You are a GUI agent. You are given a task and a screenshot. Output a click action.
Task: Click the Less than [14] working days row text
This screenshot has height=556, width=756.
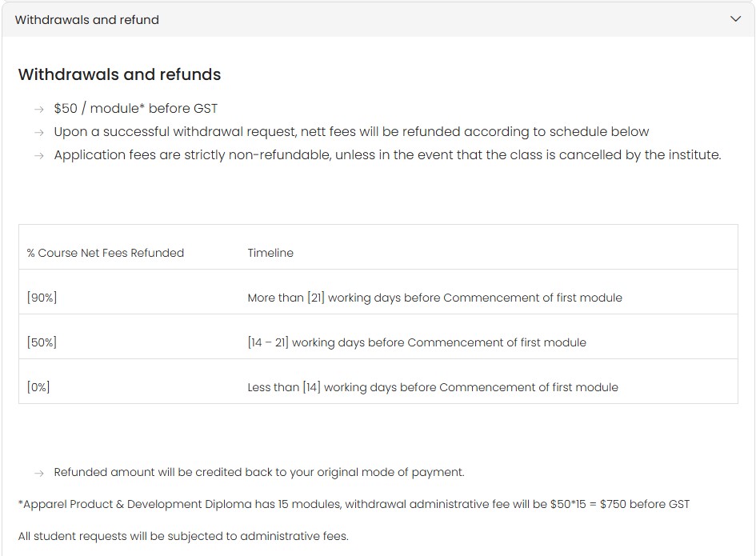(x=433, y=387)
